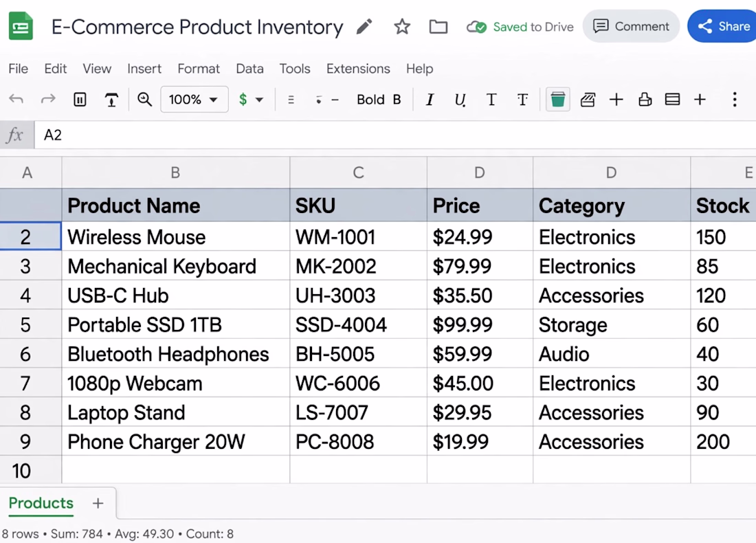Open the Format menu

pos(199,69)
